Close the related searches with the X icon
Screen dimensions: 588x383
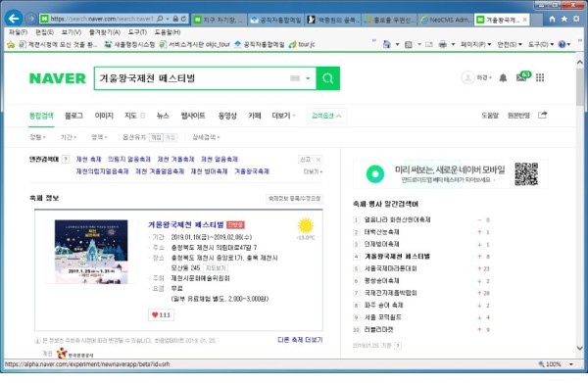[318, 160]
